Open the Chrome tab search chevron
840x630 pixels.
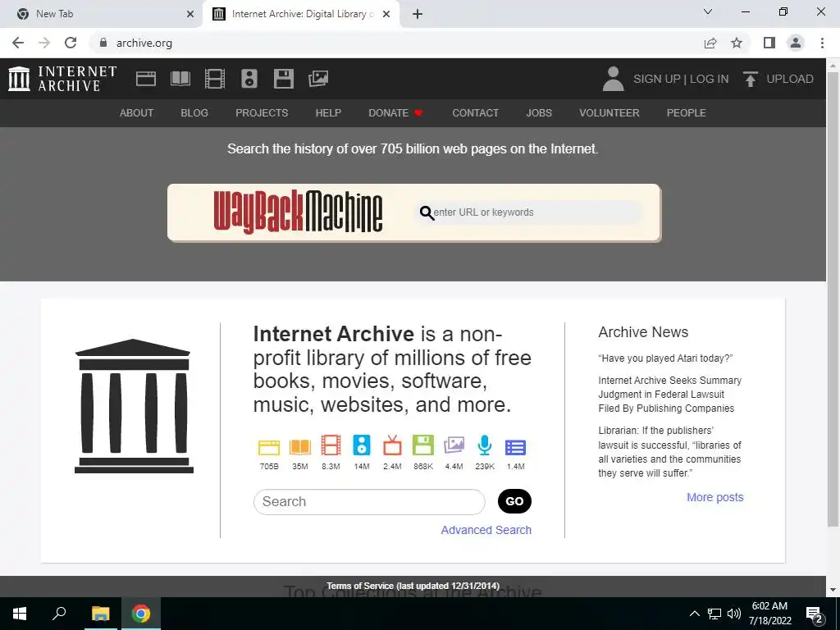[708, 11]
